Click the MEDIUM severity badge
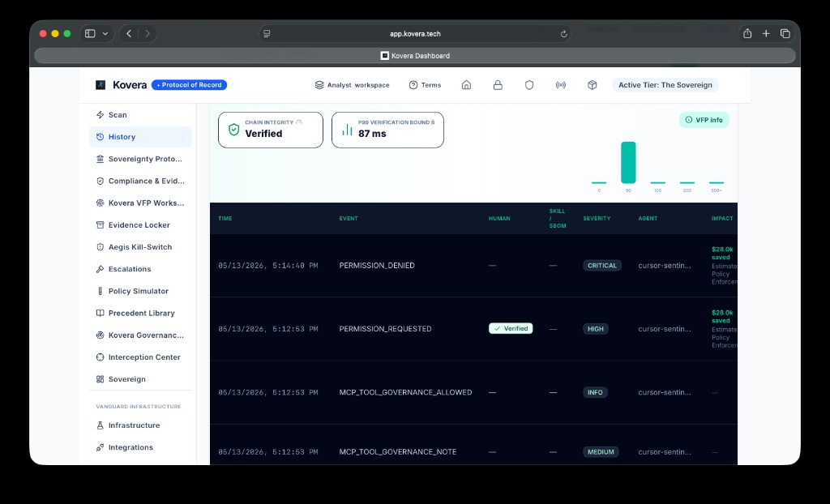Image resolution: width=830 pixels, height=504 pixels. point(601,452)
